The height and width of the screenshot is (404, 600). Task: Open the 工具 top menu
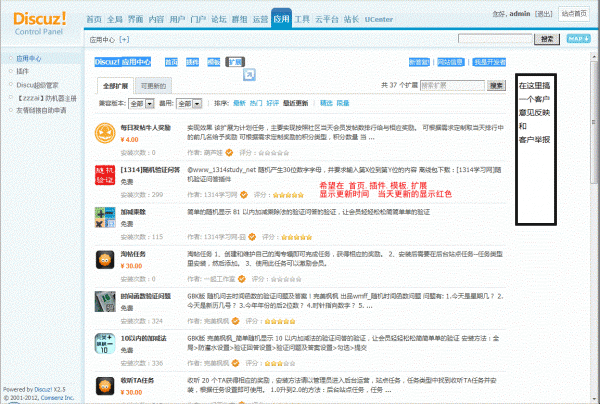click(x=302, y=19)
